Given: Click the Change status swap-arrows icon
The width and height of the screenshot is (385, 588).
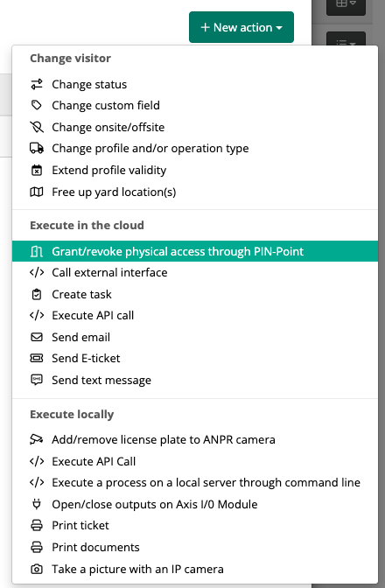Looking at the screenshot, I should [x=37, y=84].
